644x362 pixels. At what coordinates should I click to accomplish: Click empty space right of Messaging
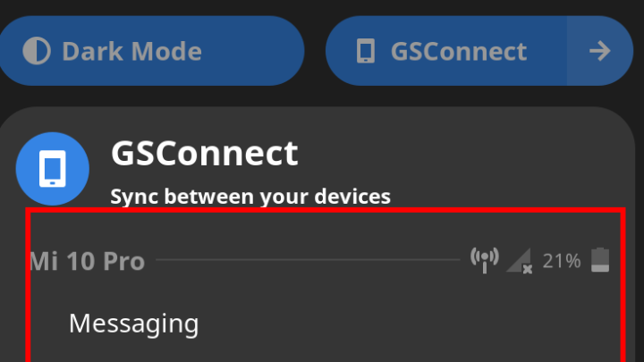pos(411,324)
